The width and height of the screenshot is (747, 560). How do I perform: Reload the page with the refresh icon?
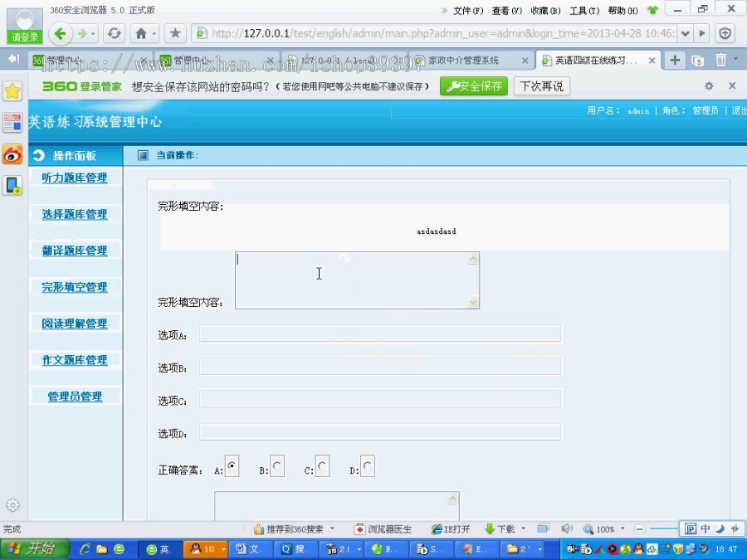coord(114,33)
